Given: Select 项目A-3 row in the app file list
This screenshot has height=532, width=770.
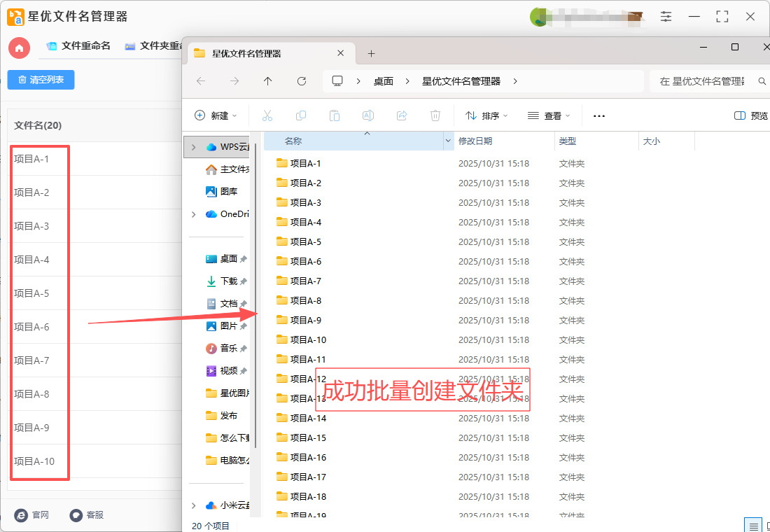Looking at the screenshot, I should (96, 226).
